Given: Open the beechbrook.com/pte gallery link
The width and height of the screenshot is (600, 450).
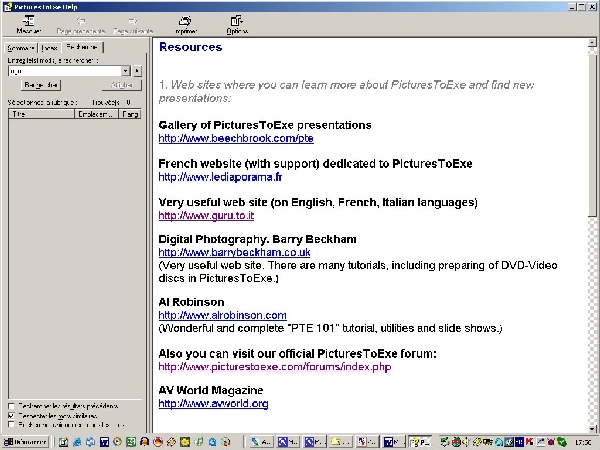Looking at the screenshot, I should point(236,138).
